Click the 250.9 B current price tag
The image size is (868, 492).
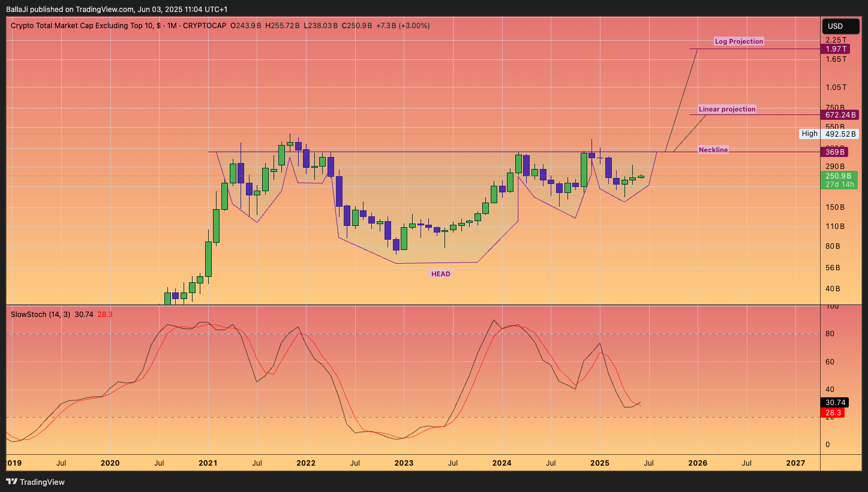(x=839, y=176)
